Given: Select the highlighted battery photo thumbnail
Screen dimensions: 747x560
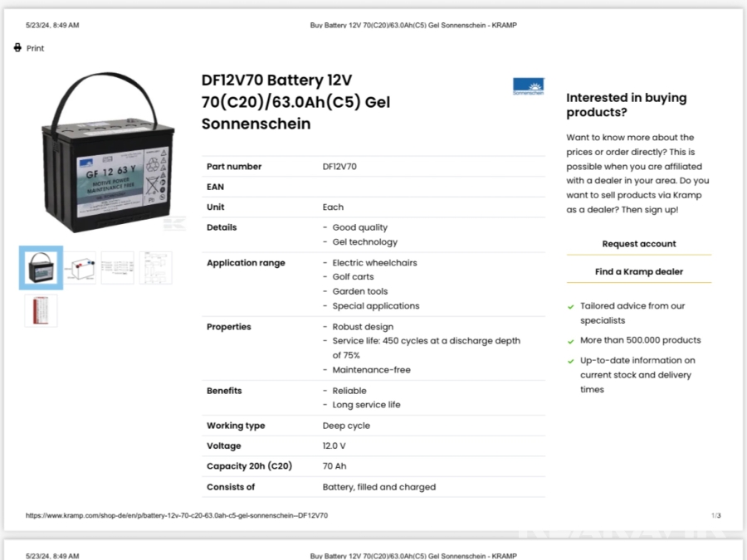Looking at the screenshot, I should (x=41, y=268).
